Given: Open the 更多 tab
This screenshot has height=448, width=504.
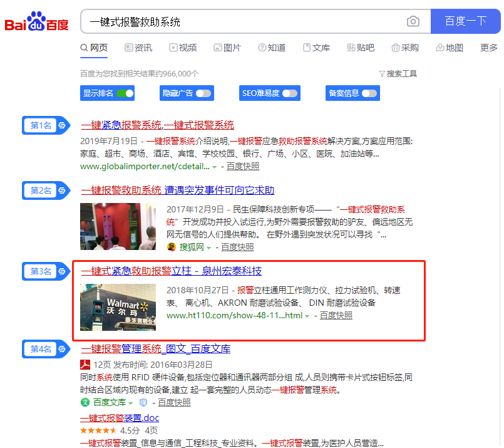Looking at the screenshot, I should 488,48.
